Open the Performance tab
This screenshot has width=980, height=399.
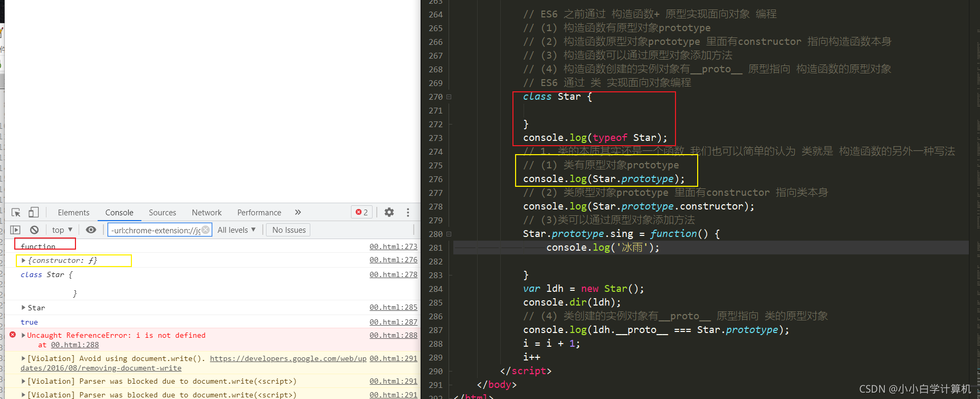point(259,213)
